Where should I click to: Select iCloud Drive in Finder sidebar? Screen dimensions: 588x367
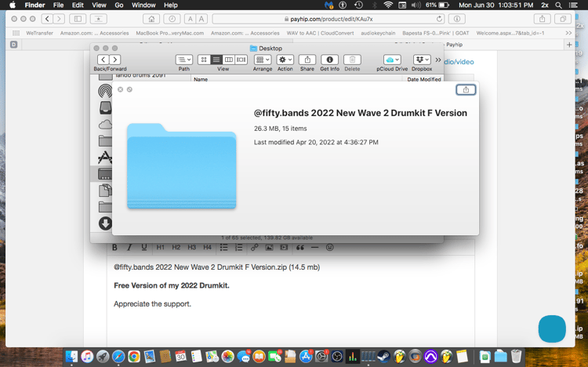[105, 124]
